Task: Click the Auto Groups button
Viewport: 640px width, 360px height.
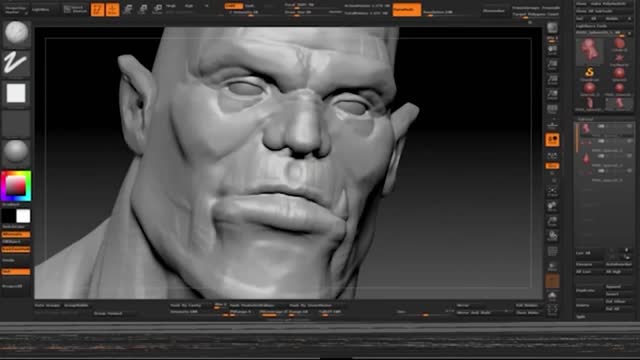Action: (46, 305)
